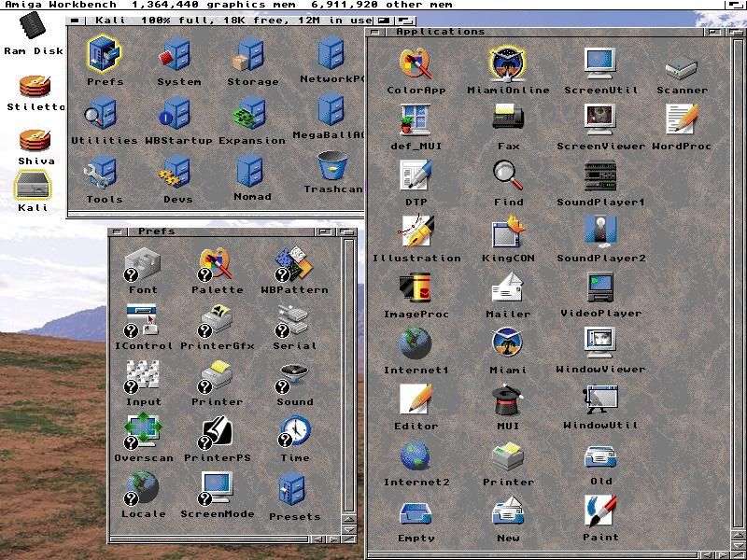Select the Input preferences icon
The width and height of the screenshot is (747, 560).
tap(142, 377)
